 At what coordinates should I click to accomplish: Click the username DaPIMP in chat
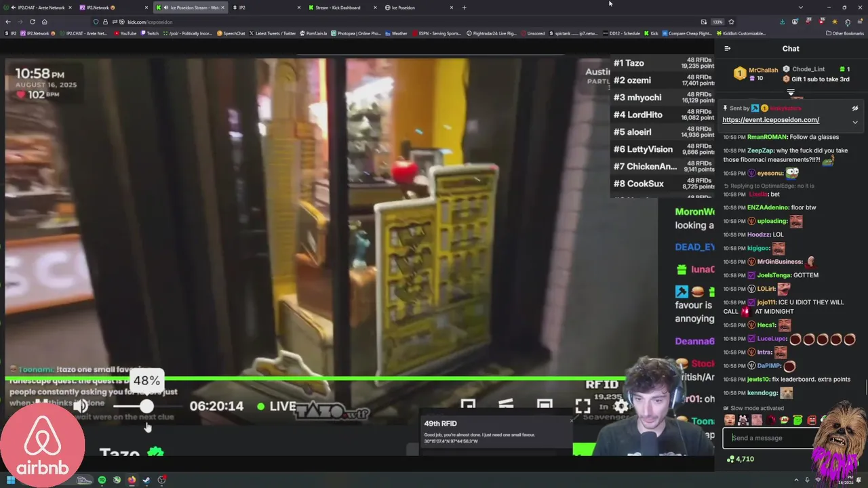[770, 366]
